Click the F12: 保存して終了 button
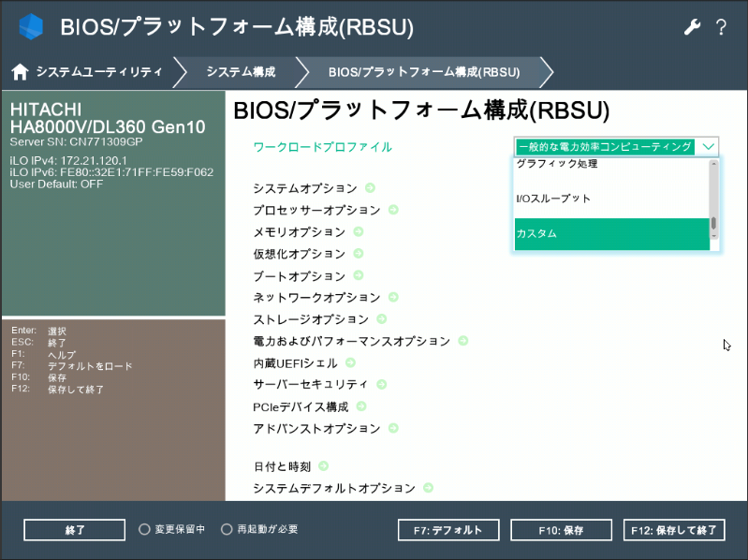The height and width of the screenshot is (560, 748). pyautogui.click(x=674, y=530)
